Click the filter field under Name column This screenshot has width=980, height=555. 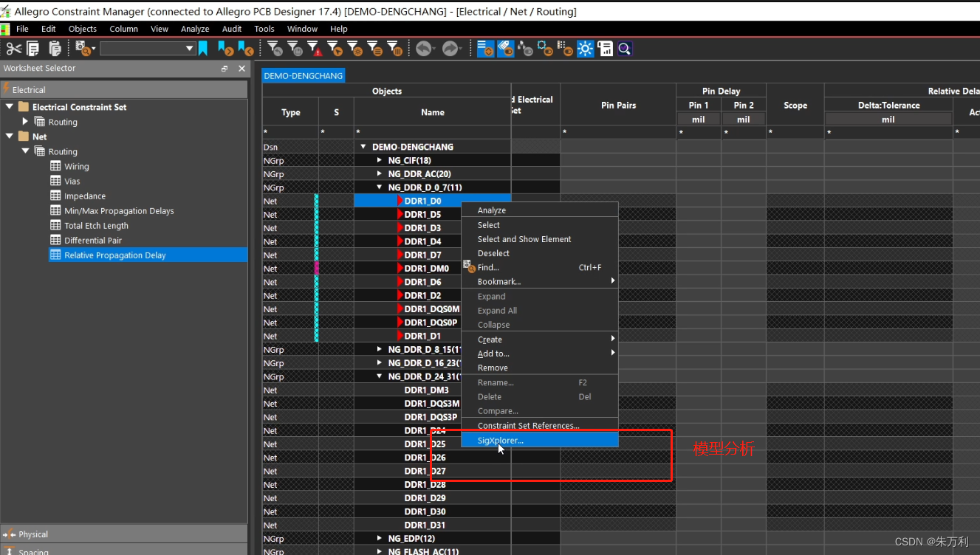click(x=432, y=133)
